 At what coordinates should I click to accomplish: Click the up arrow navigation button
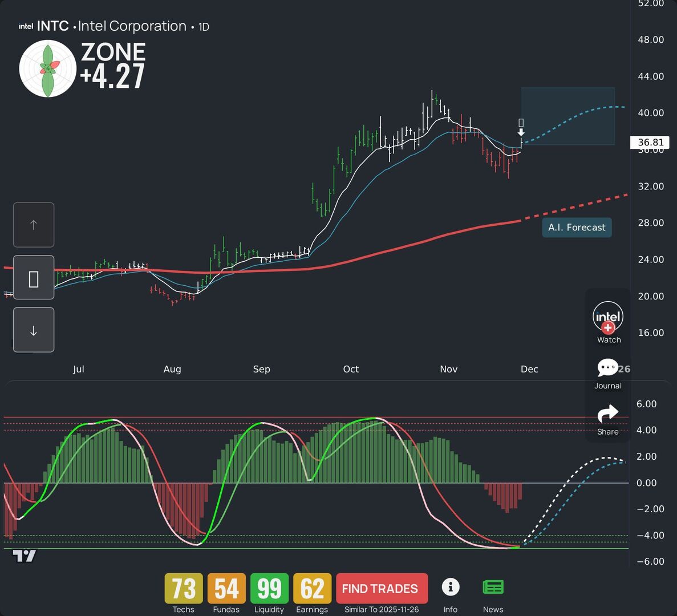(x=33, y=225)
